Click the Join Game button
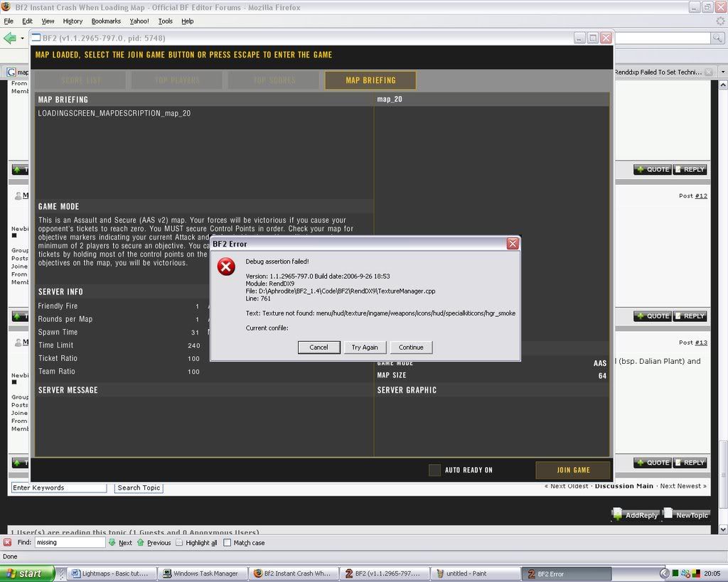The width and height of the screenshot is (728, 582). [x=573, y=470]
